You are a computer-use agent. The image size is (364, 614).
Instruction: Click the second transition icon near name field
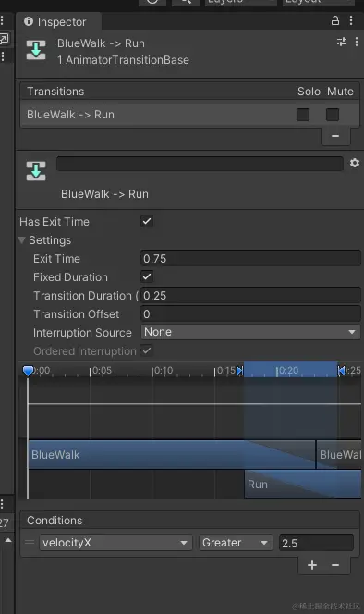tap(36, 171)
